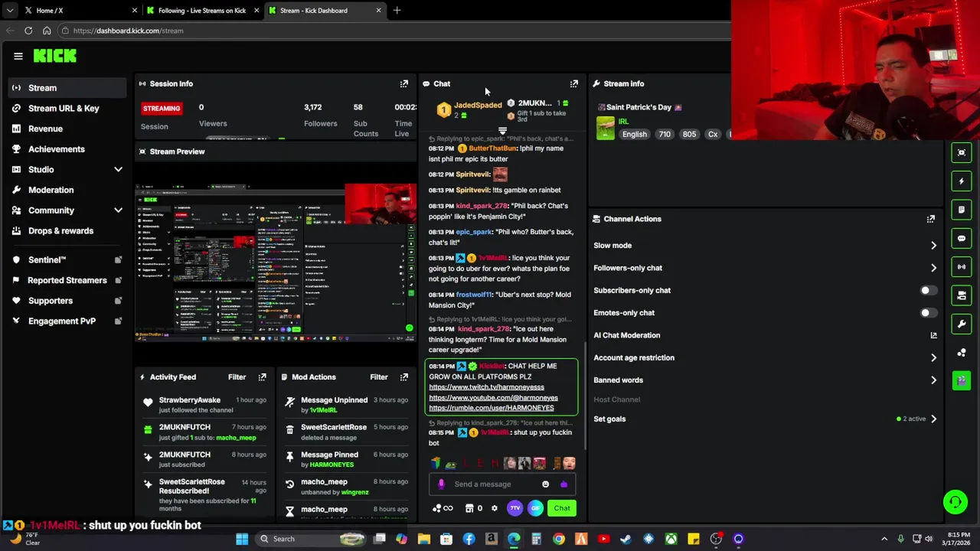The height and width of the screenshot is (551, 980).
Task: Select Stream in the sidebar
Action: click(67, 88)
